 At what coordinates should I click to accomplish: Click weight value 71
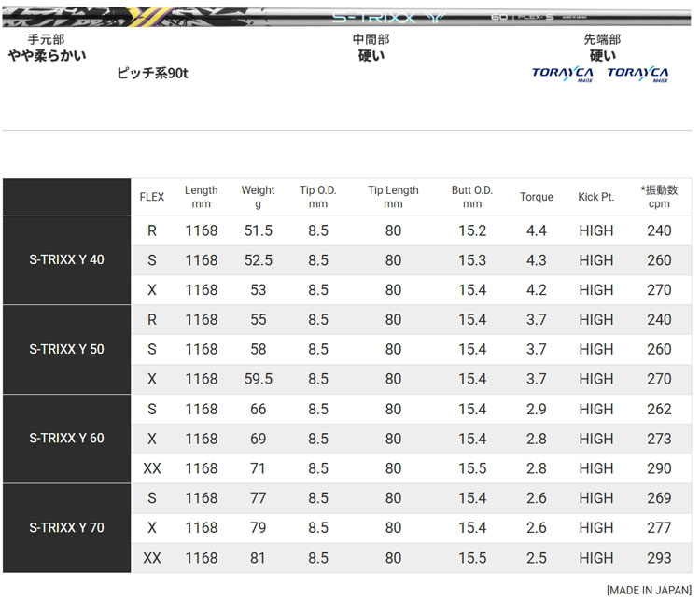point(258,468)
